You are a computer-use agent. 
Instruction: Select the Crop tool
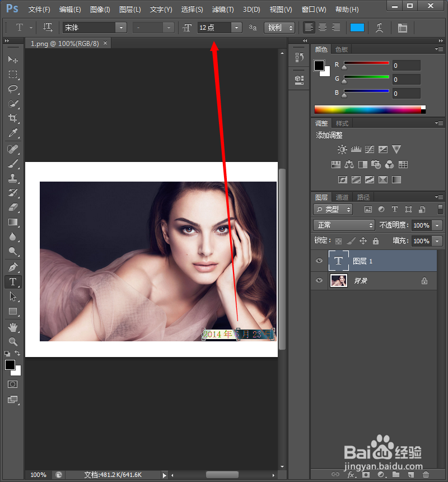12,118
